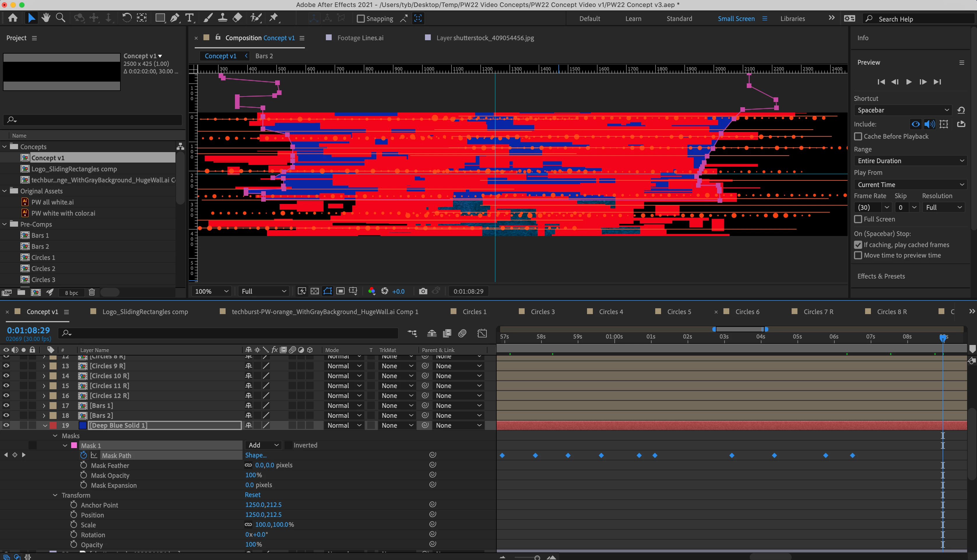Open the Shortcut Spacebar dropdown
Viewport: 977px width, 560px height.
coord(902,110)
